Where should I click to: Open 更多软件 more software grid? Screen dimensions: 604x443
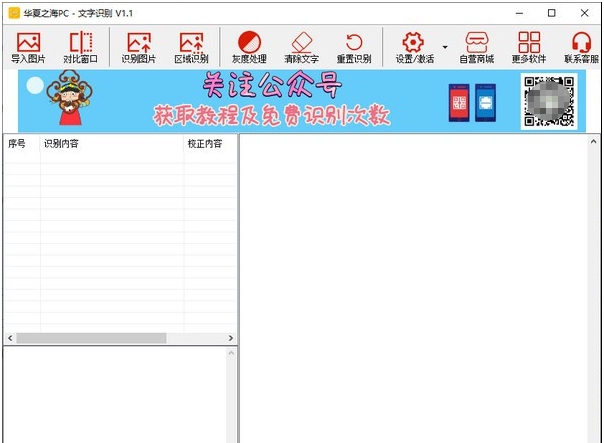point(529,47)
